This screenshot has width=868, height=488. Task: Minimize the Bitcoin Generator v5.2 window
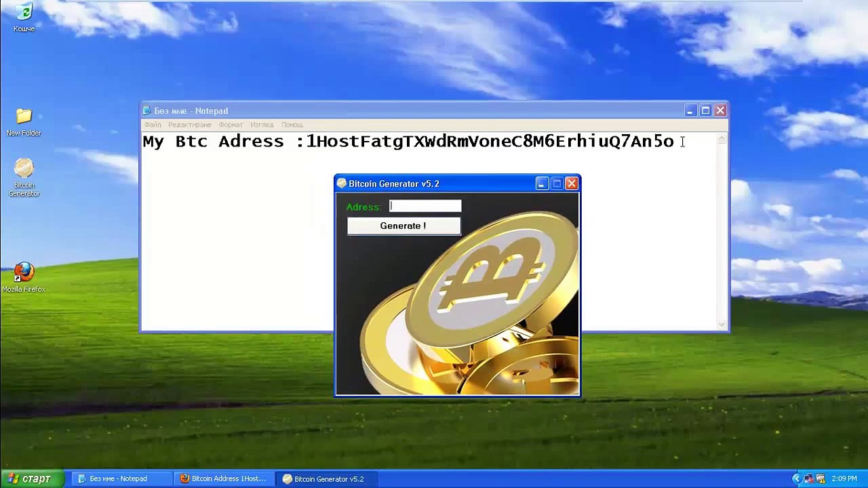(542, 184)
